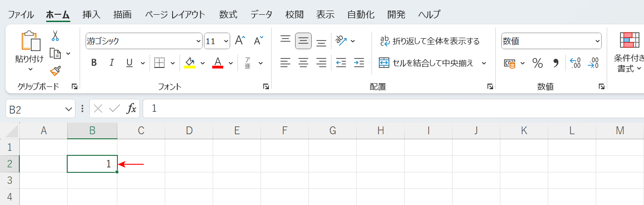Click the Comma Style icon
The image size is (644, 205).
[x=556, y=63]
